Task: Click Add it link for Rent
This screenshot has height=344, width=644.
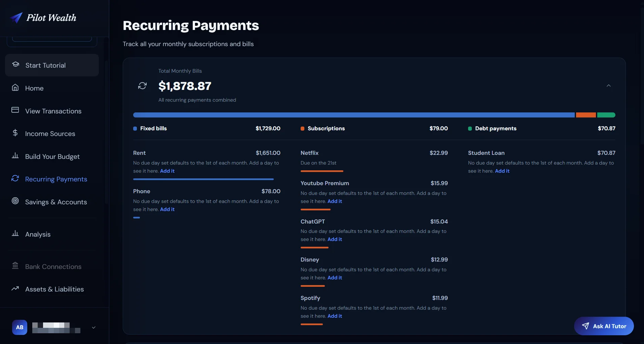Action: (x=167, y=171)
